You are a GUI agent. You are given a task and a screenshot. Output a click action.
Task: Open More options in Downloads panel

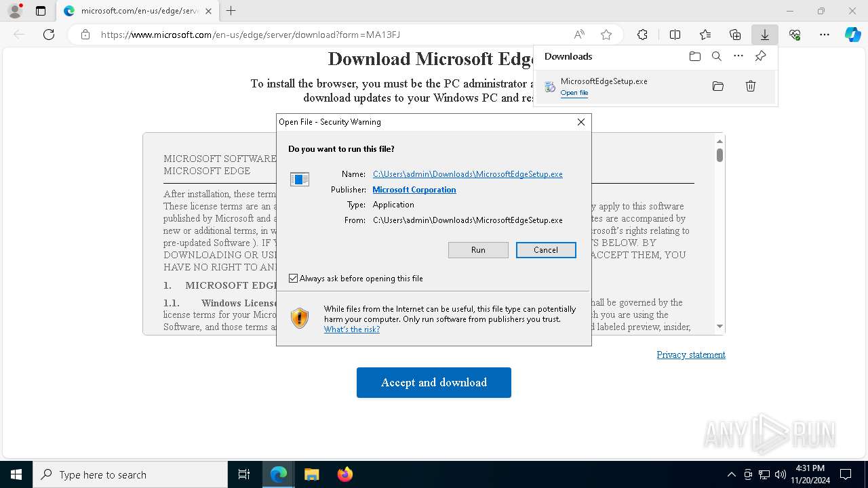pos(738,56)
